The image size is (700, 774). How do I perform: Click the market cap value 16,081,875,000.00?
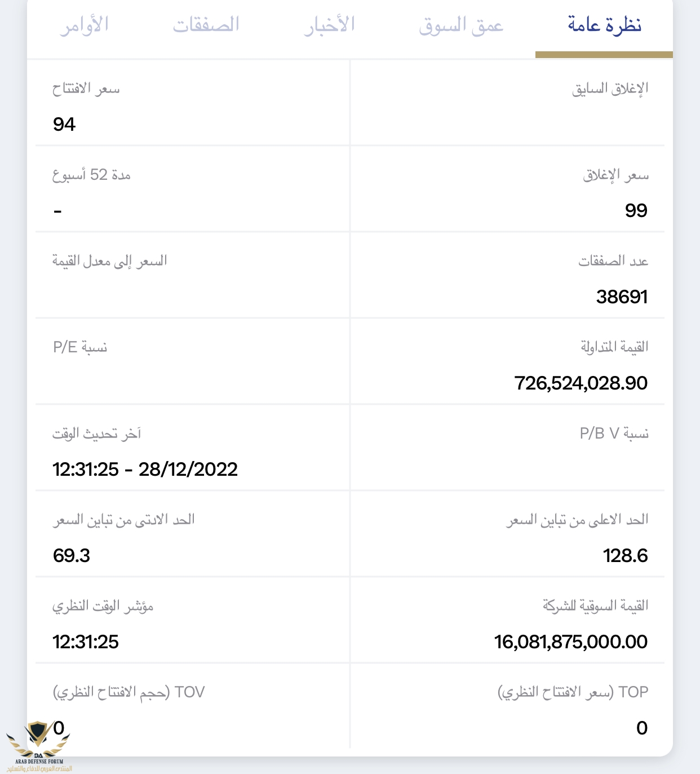[x=571, y=642]
